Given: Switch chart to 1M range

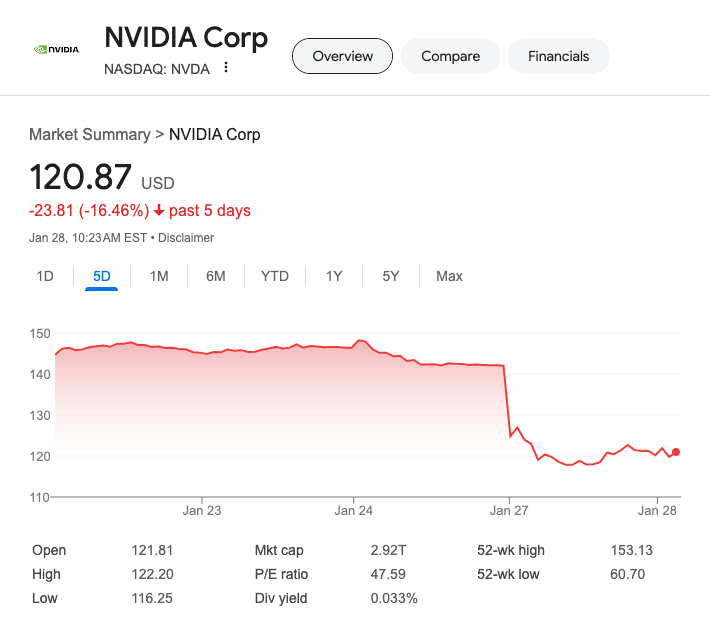Looking at the screenshot, I should tap(159, 276).
